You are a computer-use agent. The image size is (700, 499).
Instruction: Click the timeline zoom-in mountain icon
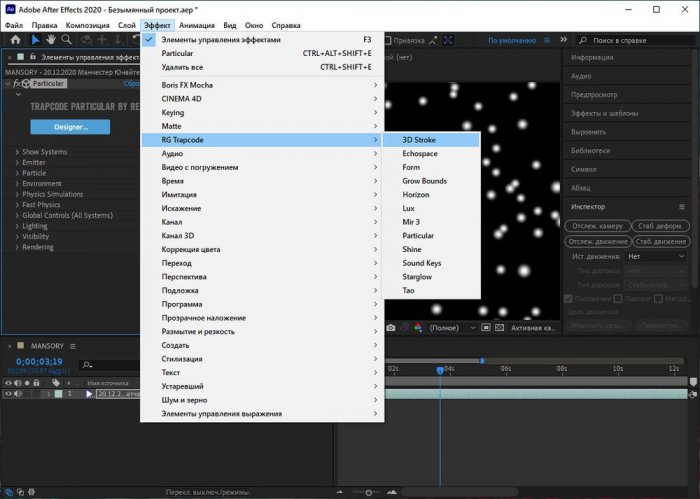pyautogui.click(x=392, y=492)
